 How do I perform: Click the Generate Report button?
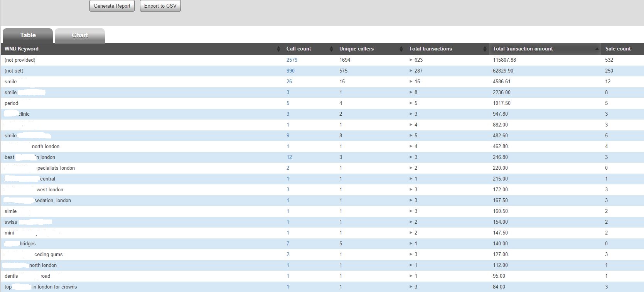coord(112,6)
